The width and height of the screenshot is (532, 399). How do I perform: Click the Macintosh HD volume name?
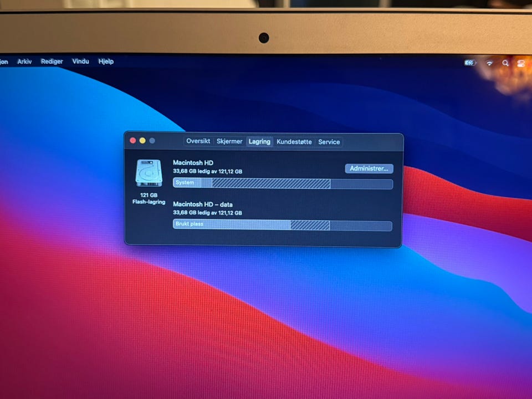tap(193, 162)
